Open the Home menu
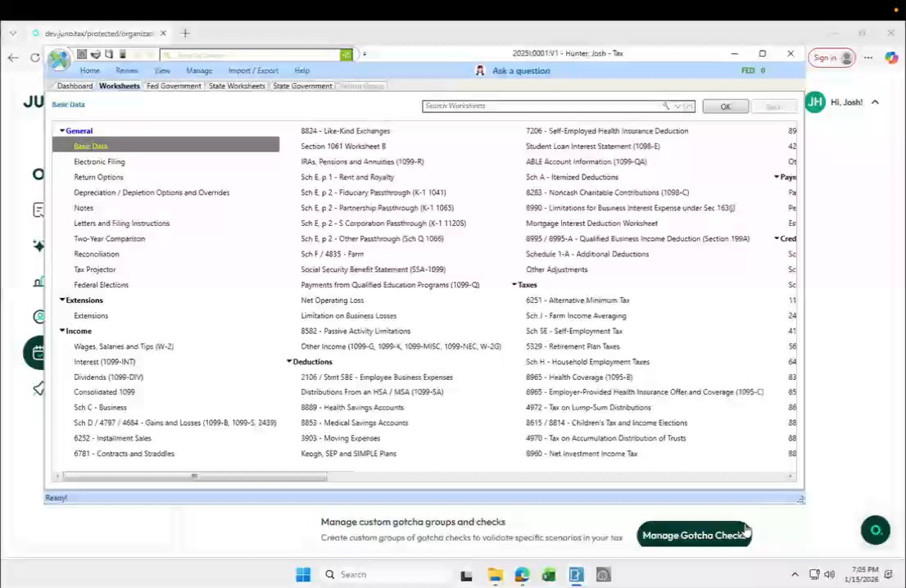The image size is (906, 588). (x=89, y=70)
